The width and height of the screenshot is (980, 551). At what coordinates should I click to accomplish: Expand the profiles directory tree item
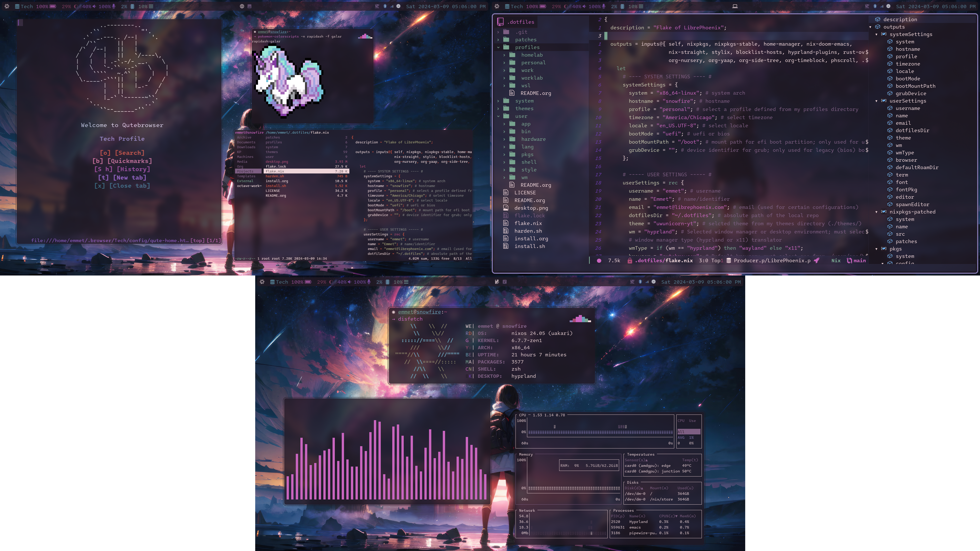pos(498,47)
